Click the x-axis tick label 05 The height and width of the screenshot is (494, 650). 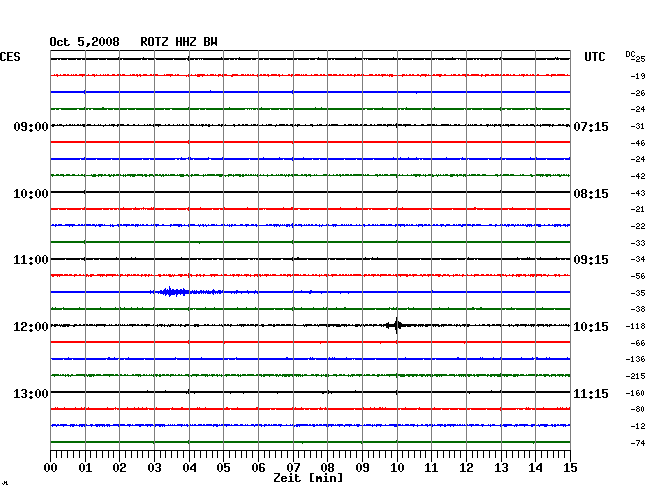coord(223,467)
